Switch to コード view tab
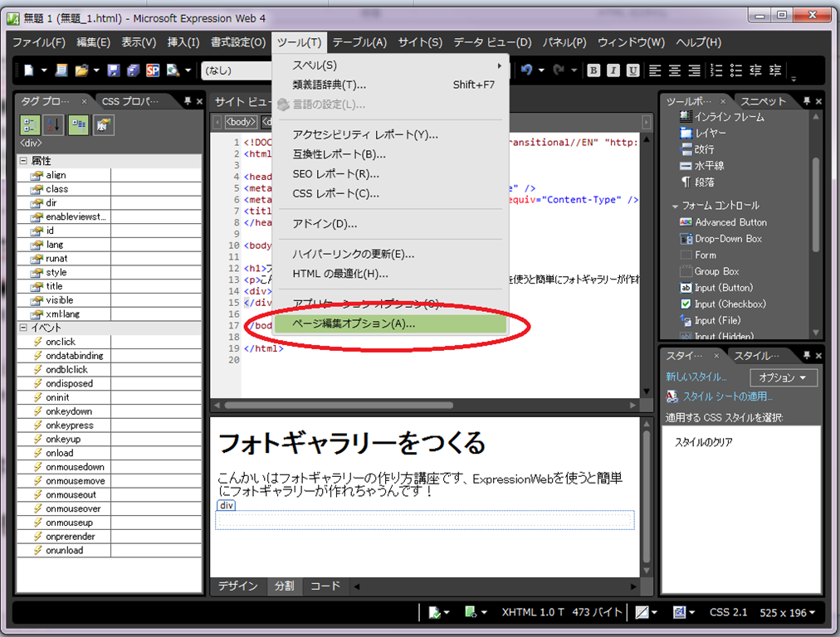The image size is (840, 637). pos(325,586)
